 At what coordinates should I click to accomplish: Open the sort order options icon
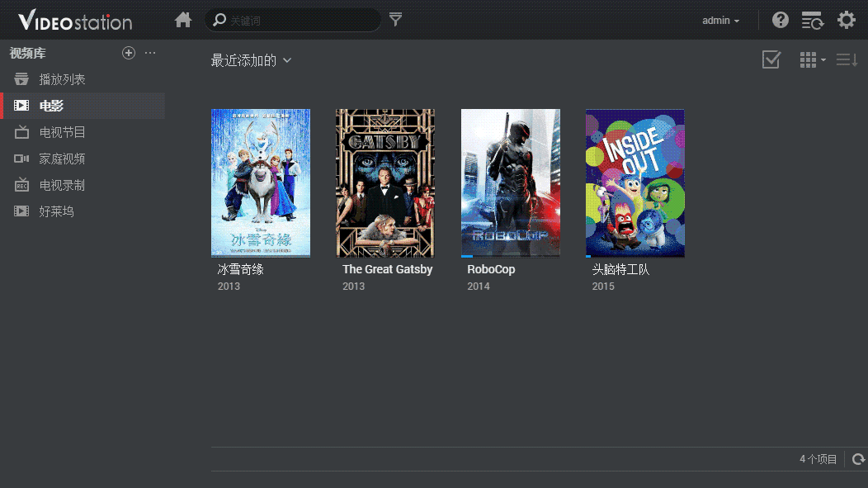click(847, 59)
